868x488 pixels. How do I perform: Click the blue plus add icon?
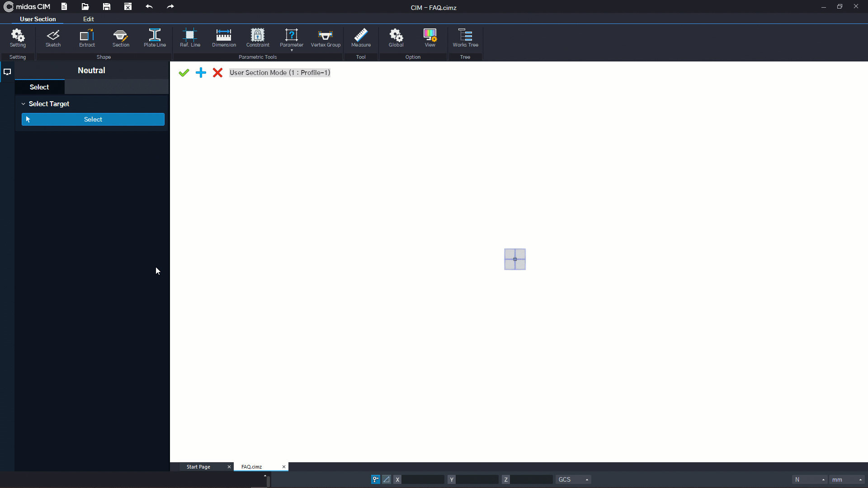click(201, 73)
